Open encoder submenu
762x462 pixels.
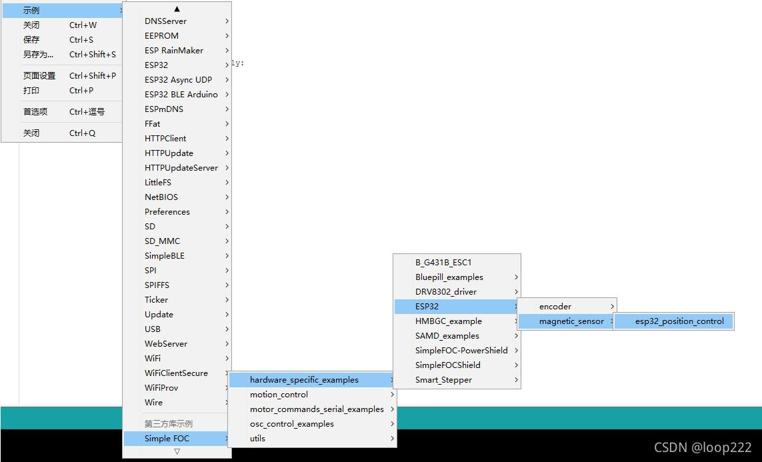[567, 307]
